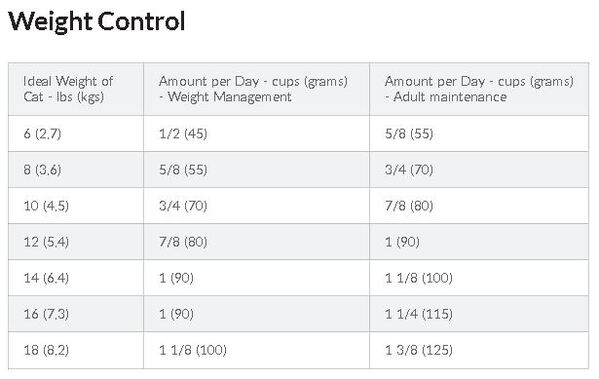
Task: Click the 1 3/8 (125) cell
Action: click(x=479, y=350)
